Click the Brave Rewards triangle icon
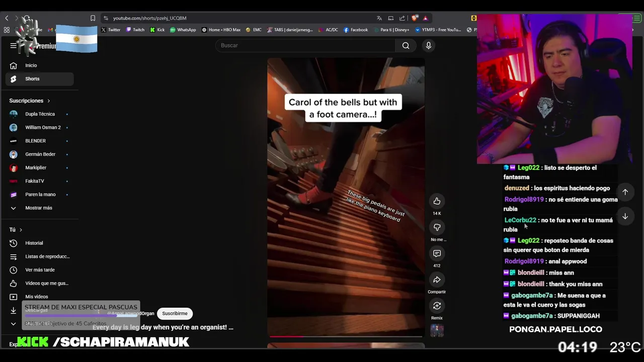Viewport: 644px width, 362px height. (425, 18)
